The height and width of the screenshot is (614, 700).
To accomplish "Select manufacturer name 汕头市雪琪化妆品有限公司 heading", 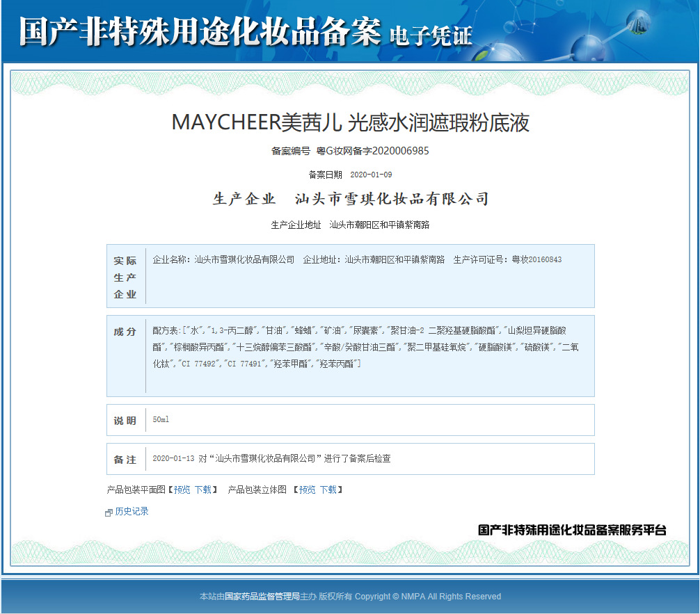I will (x=392, y=199).
